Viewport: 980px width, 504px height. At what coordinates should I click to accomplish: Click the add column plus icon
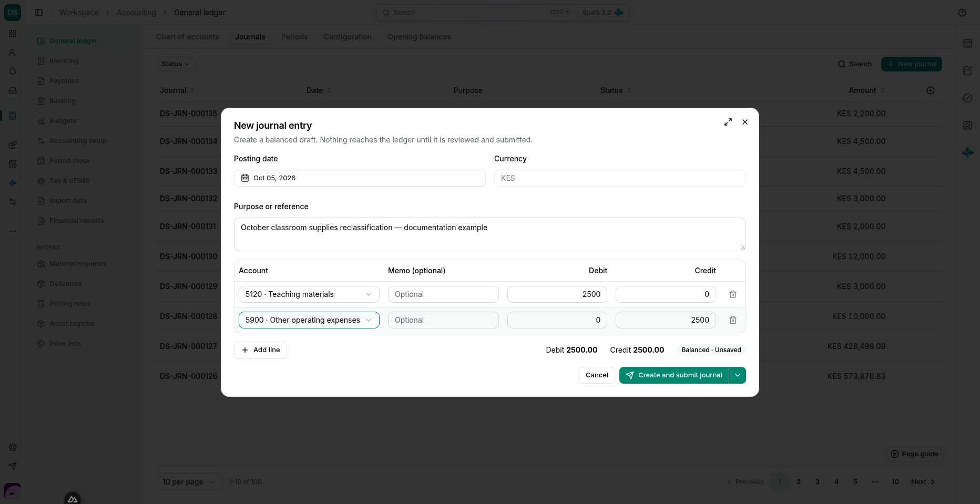931,90
